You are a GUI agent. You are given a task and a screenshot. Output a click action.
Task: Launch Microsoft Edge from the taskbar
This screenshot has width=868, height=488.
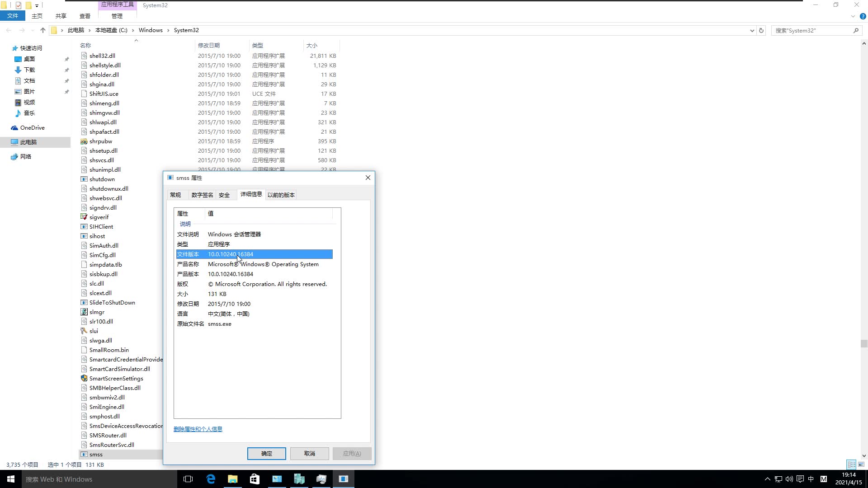pyautogui.click(x=211, y=479)
